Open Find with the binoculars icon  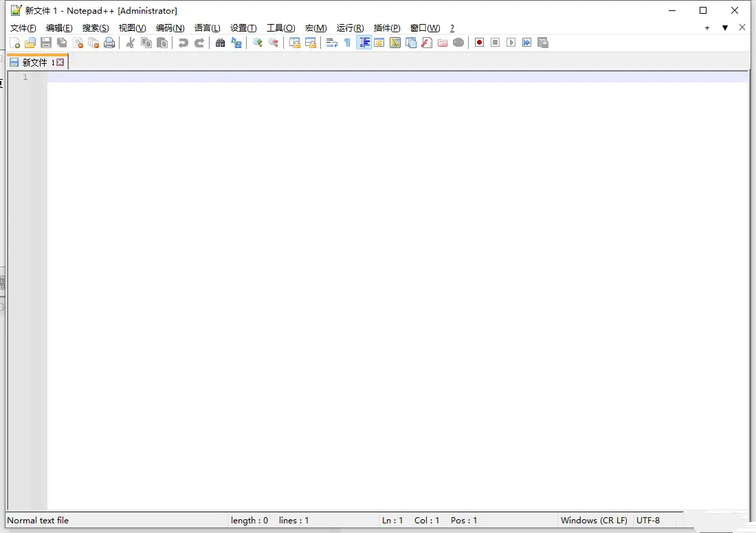221,43
